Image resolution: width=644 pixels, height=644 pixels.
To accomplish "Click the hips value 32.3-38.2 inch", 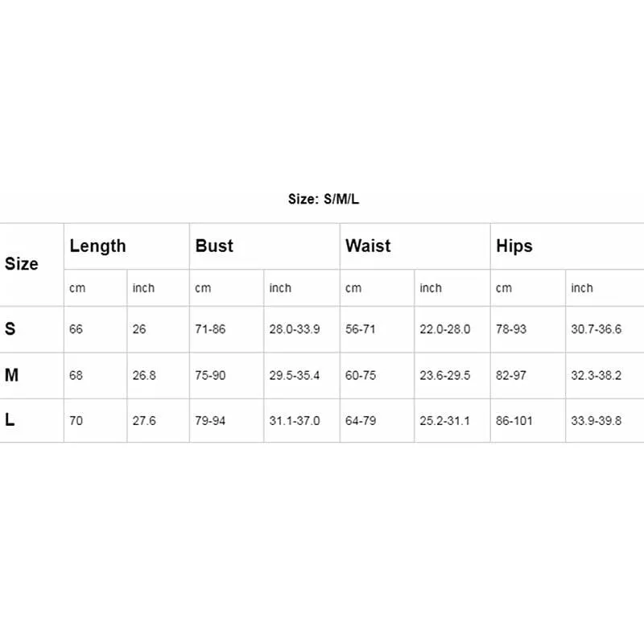I will (597, 375).
